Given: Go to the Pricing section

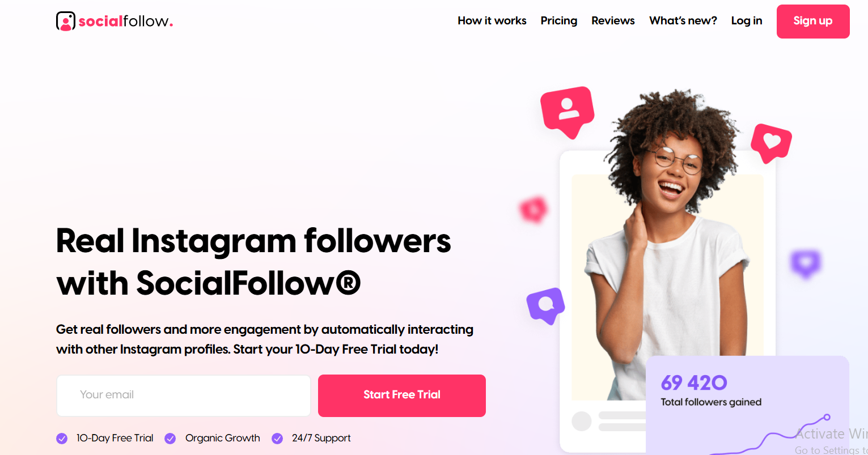Looking at the screenshot, I should (x=559, y=21).
